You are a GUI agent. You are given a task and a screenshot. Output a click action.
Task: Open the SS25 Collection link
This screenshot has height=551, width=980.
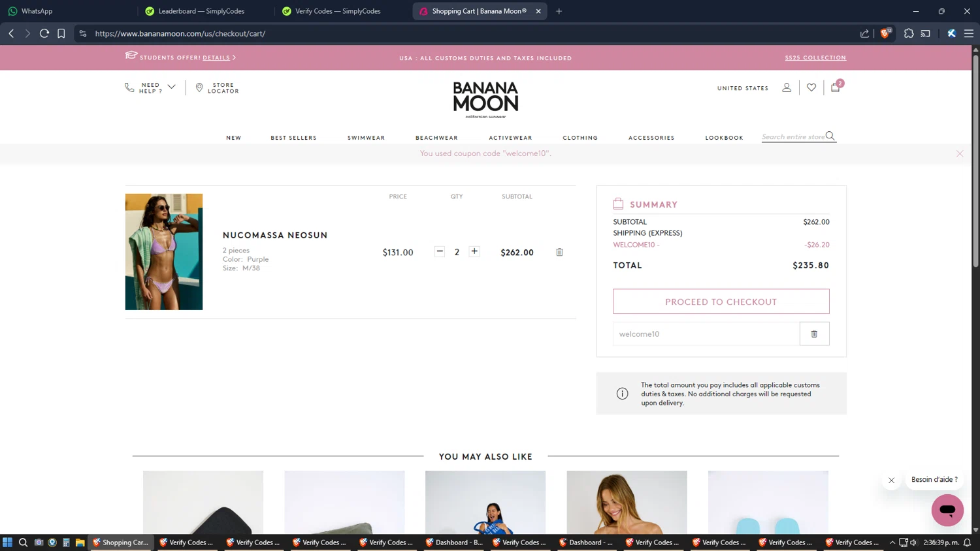click(815, 57)
